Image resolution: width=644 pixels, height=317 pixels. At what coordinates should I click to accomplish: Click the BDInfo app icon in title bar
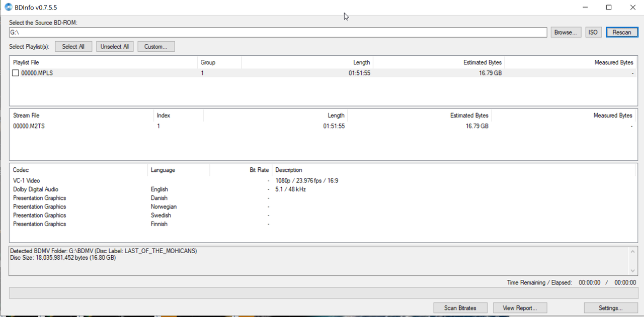point(8,7)
